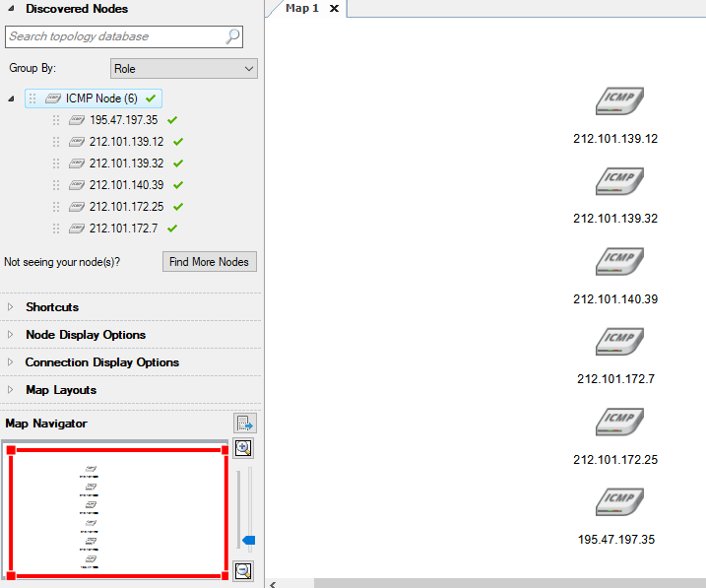The image size is (706, 588).
Task: Click the 212.101.172.7 ICMP node icon on map
Action: (619, 342)
